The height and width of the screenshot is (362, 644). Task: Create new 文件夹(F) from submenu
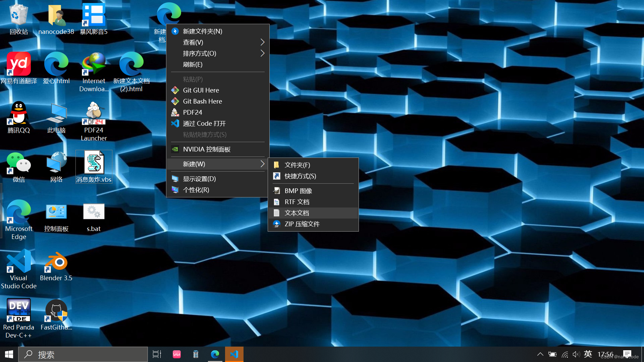click(313, 165)
